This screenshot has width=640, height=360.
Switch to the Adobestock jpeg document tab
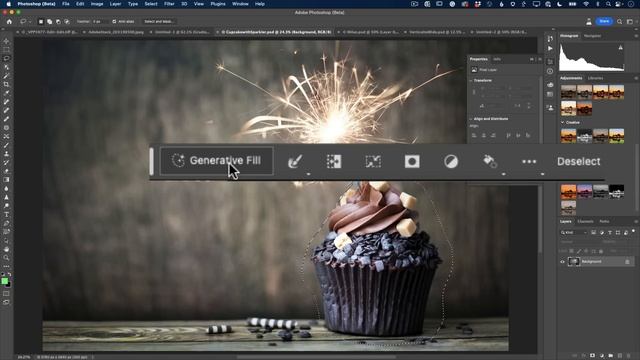pos(116,32)
